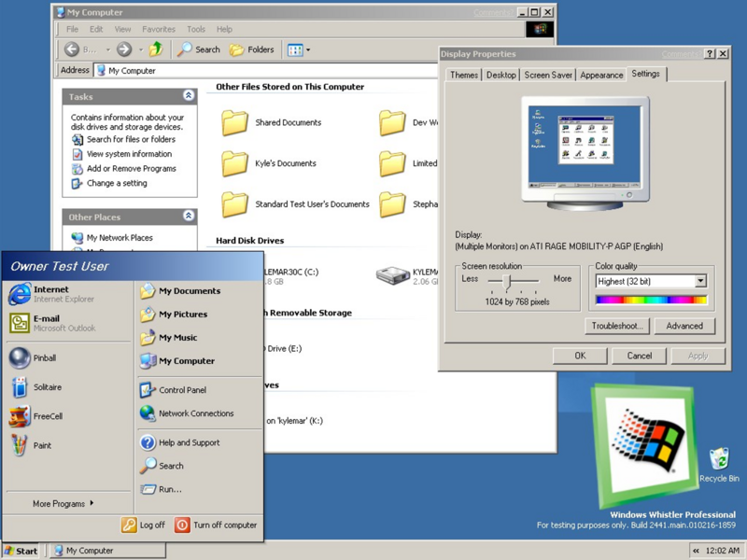Image resolution: width=747 pixels, height=560 pixels.
Task: Open Solitaire game icon
Action: [x=20, y=387]
